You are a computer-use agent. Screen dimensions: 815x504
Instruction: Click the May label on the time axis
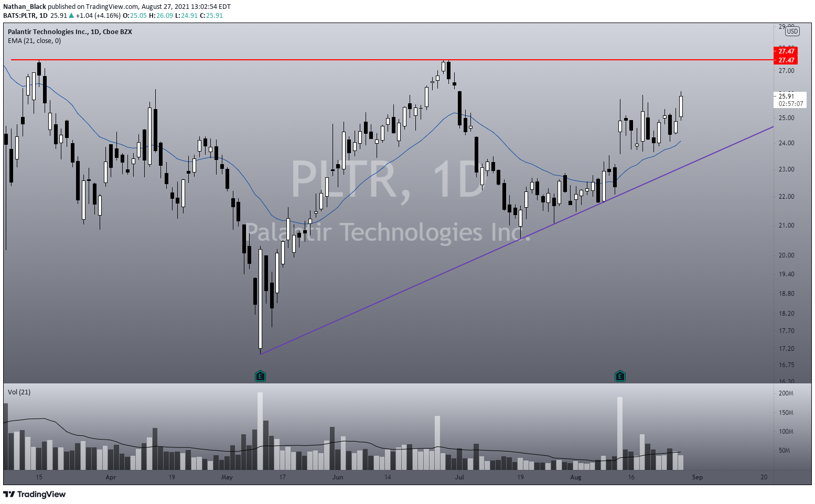point(227,477)
